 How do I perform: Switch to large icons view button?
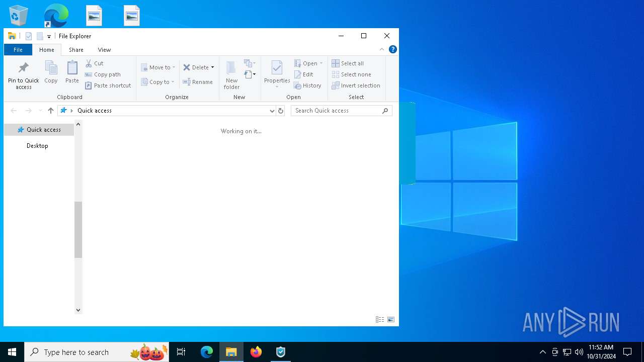391,319
